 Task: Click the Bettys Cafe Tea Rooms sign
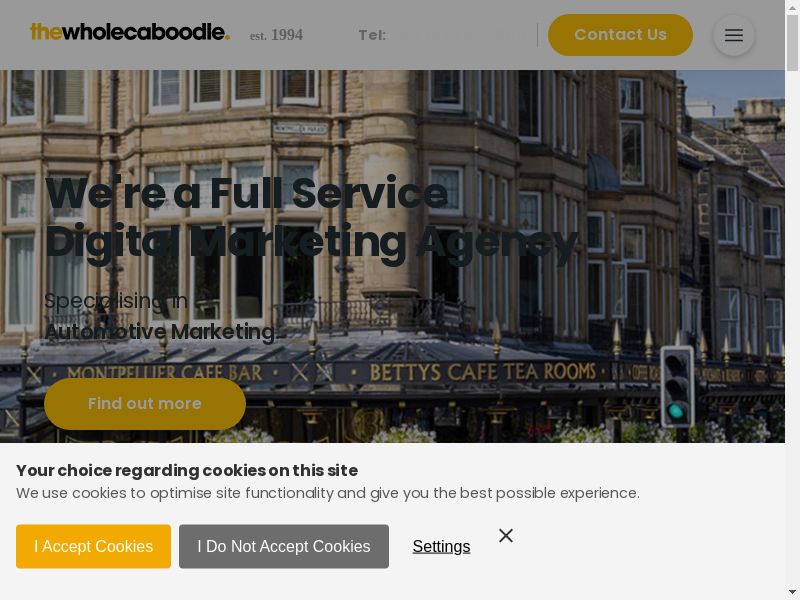482,371
